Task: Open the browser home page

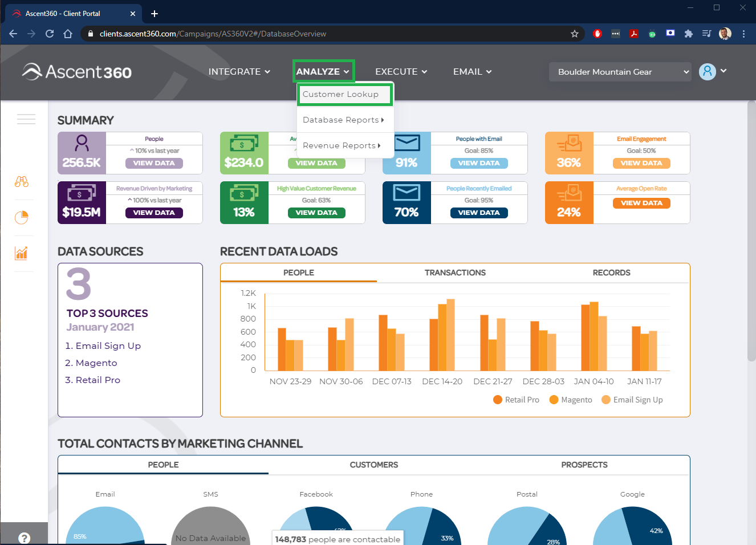Action: (x=68, y=34)
